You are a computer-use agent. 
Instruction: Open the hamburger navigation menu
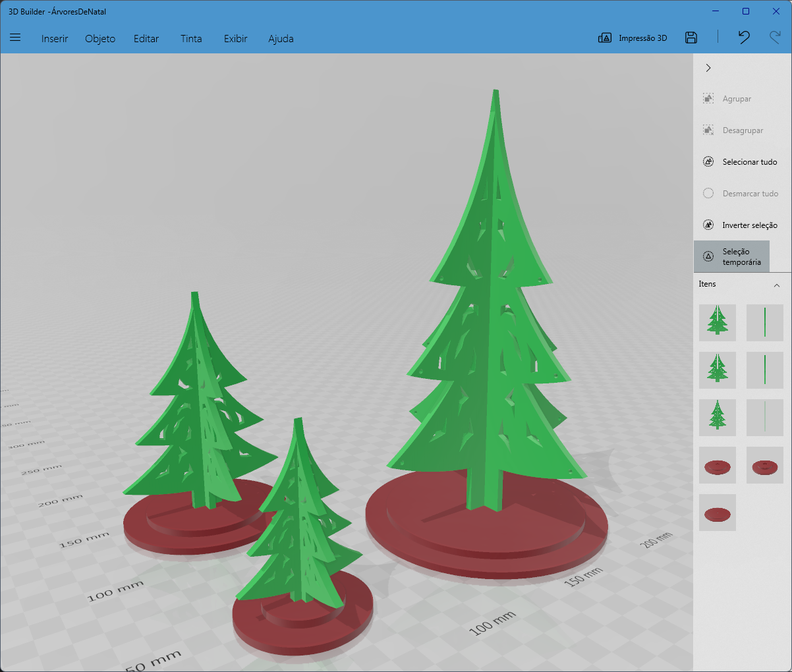coord(15,38)
